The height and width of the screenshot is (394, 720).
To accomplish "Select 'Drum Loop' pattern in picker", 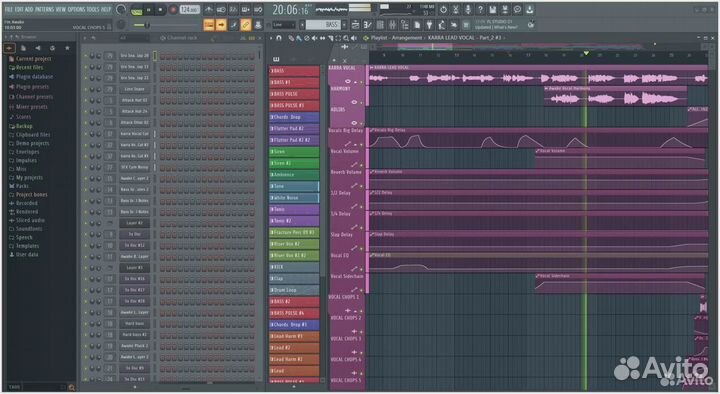I will pos(294,290).
